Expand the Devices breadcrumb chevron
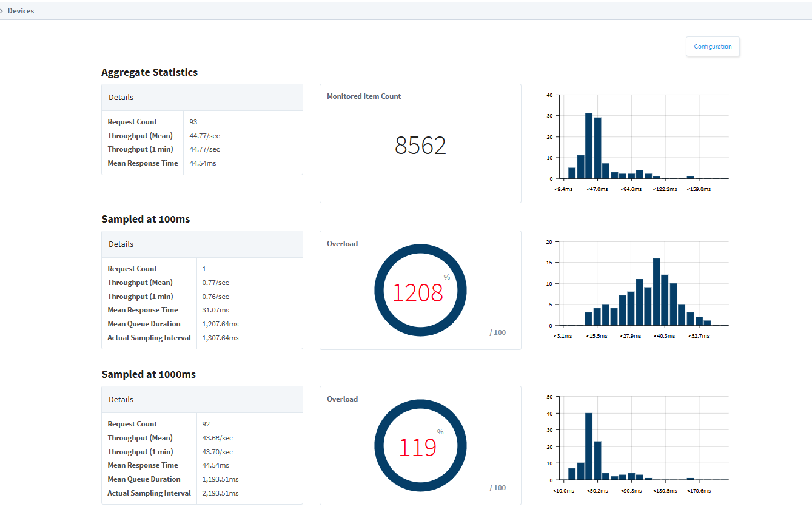The height and width of the screenshot is (515, 812). coord(2,11)
